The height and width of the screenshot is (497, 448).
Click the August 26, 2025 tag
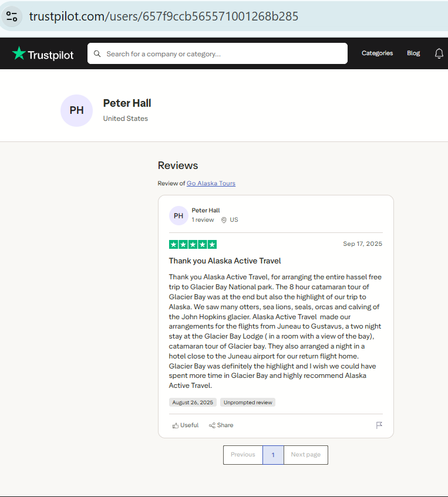pyautogui.click(x=193, y=403)
